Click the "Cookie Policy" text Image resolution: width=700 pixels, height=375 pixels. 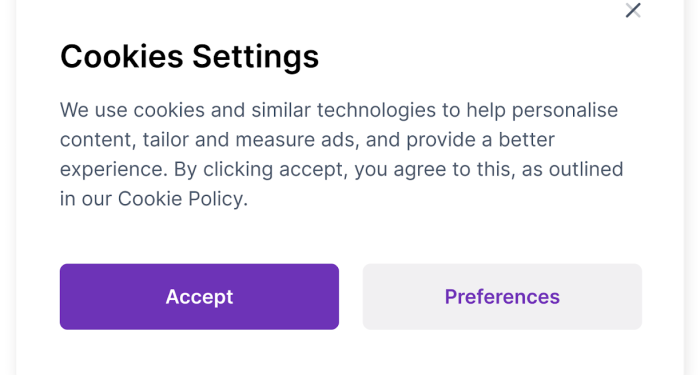181,199
